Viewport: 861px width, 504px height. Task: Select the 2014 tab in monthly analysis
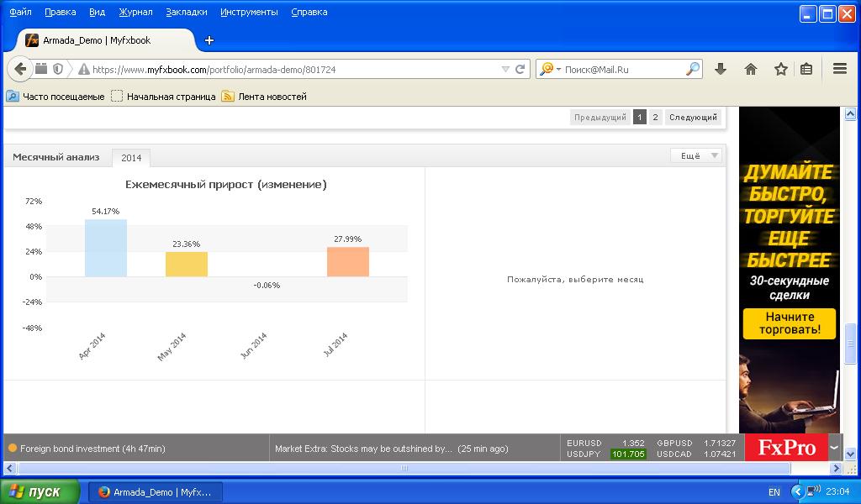131,157
